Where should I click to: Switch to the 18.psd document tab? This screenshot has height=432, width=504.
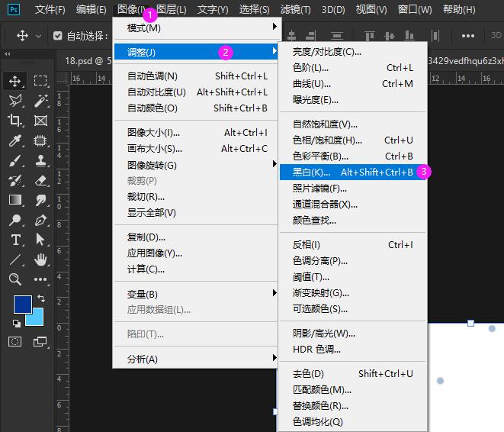[x=88, y=60]
